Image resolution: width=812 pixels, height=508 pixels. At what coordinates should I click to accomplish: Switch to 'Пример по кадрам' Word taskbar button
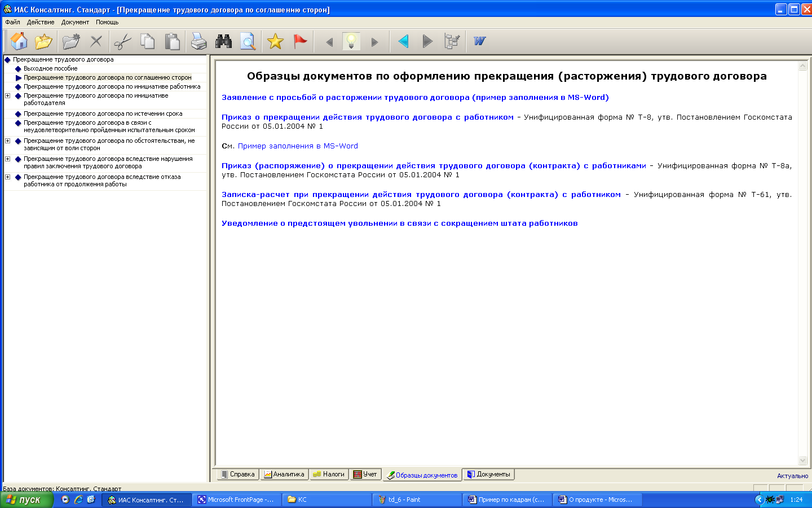coord(507,500)
